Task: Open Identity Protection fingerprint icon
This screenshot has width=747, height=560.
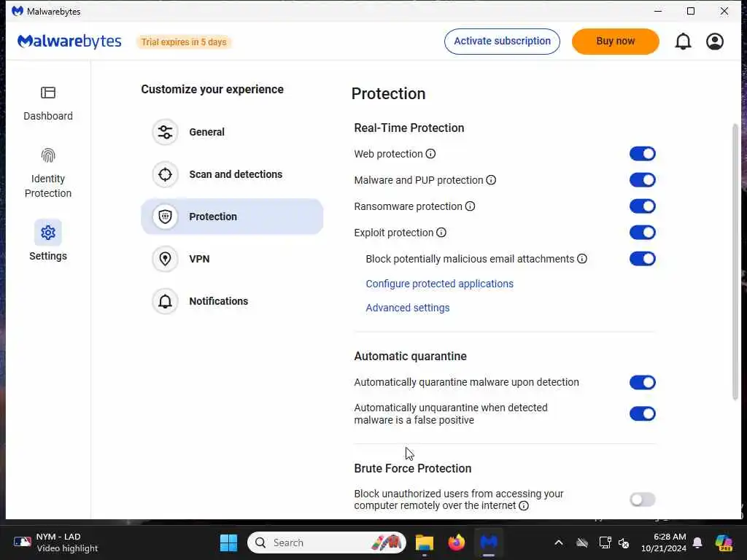Action: point(48,155)
